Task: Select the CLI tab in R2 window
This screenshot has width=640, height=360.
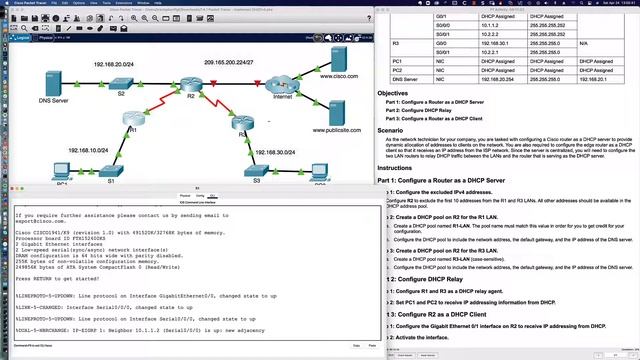Action: tap(212, 196)
